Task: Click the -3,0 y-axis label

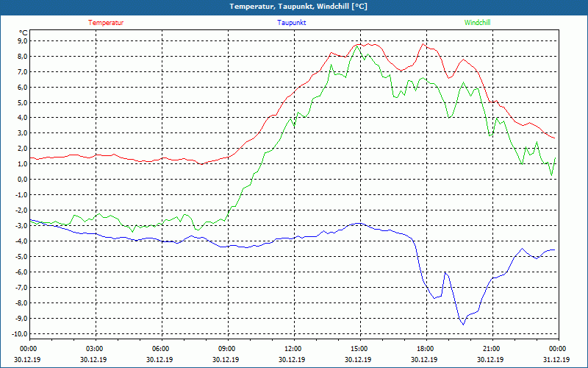Action: coord(22,226)
